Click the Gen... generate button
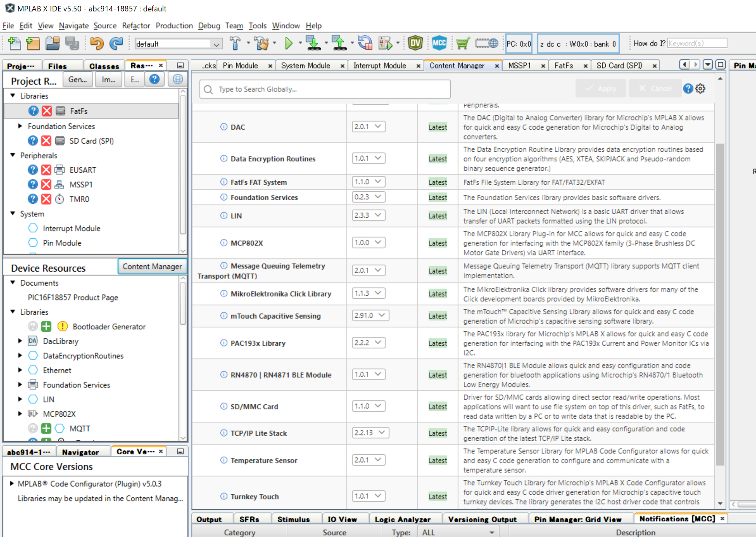 [78, 79]
